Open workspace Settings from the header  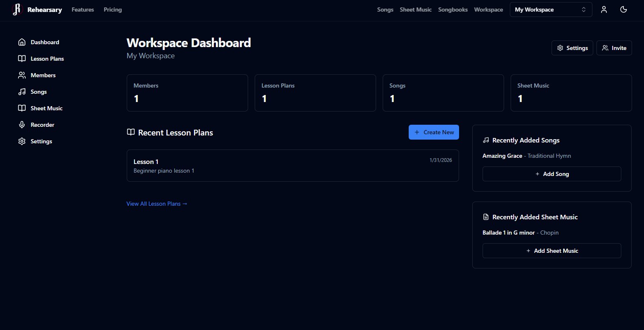pyautogui.click(x=572, y=47)
